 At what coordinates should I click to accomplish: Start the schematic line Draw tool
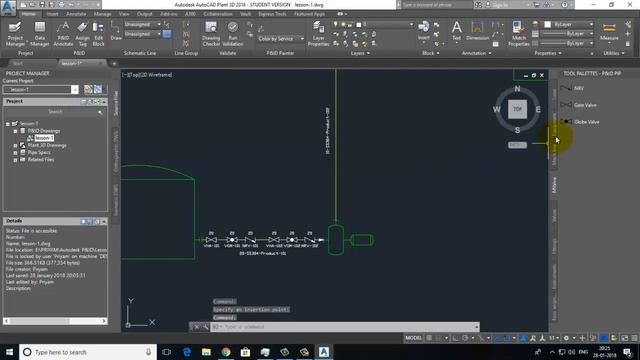(116, 31)
